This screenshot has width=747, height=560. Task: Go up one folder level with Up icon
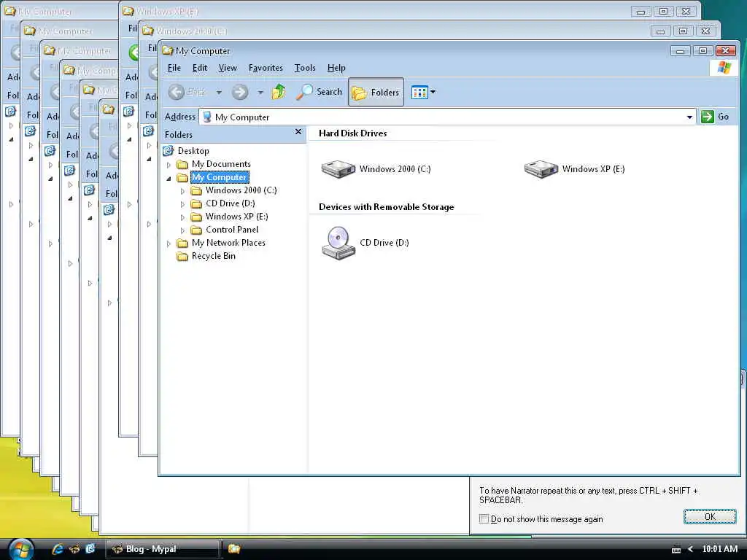[279, 91]
